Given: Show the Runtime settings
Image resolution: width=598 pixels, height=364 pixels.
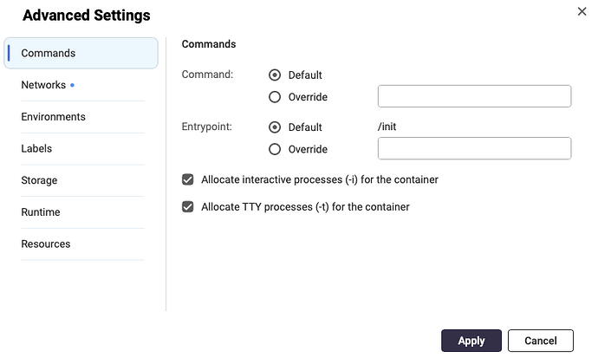Looking at the screenshot, I should [40, 212].
